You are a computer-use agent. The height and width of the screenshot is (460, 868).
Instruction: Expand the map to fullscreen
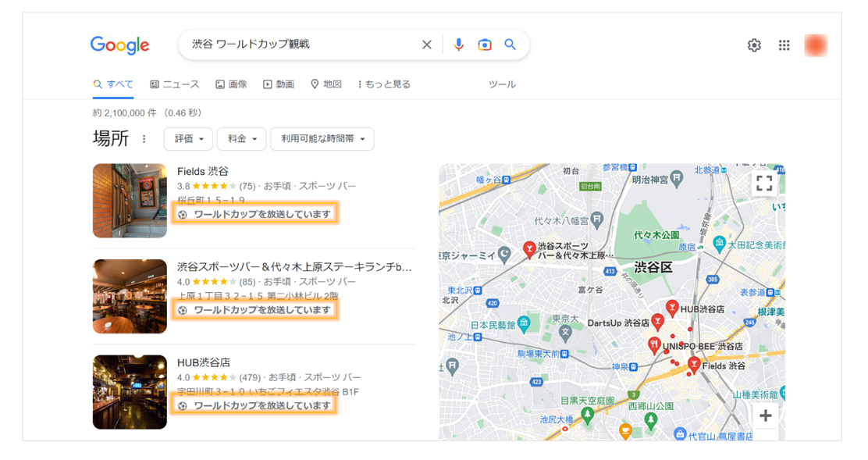(x=764, y=184)
